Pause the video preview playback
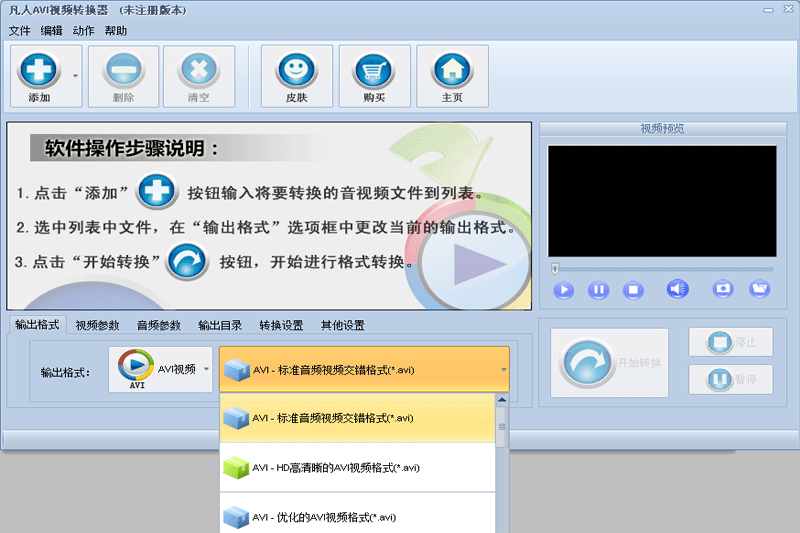This screenshot has height=533, width=800. (598, 290)
